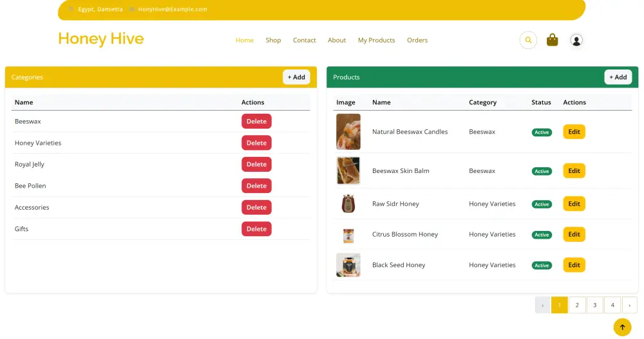The image size is (644, 339).
Task: Delete the Accessories category
Action: click(256, 207)
